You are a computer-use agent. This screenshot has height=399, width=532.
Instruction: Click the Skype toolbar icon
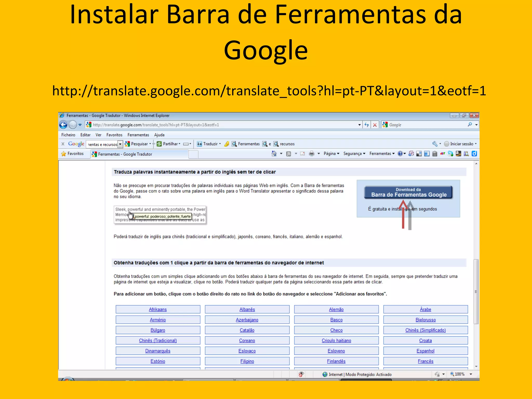click(x=450, y=154)
